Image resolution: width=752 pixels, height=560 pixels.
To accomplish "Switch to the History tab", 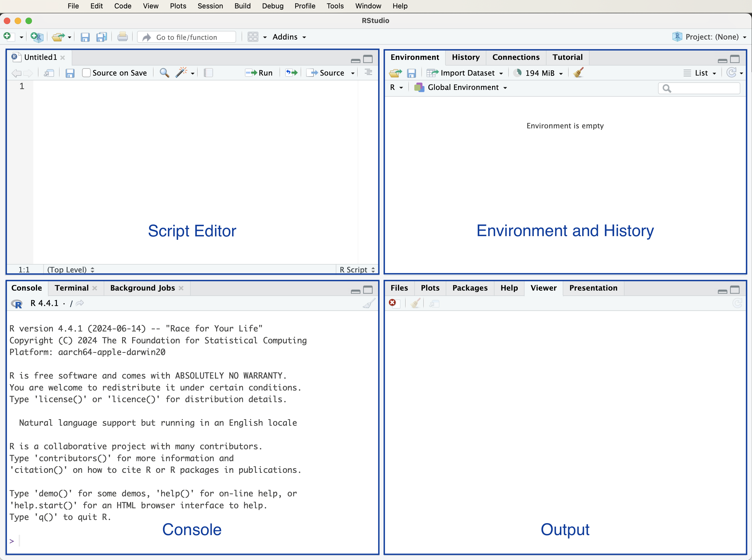I will coord(466,57).
